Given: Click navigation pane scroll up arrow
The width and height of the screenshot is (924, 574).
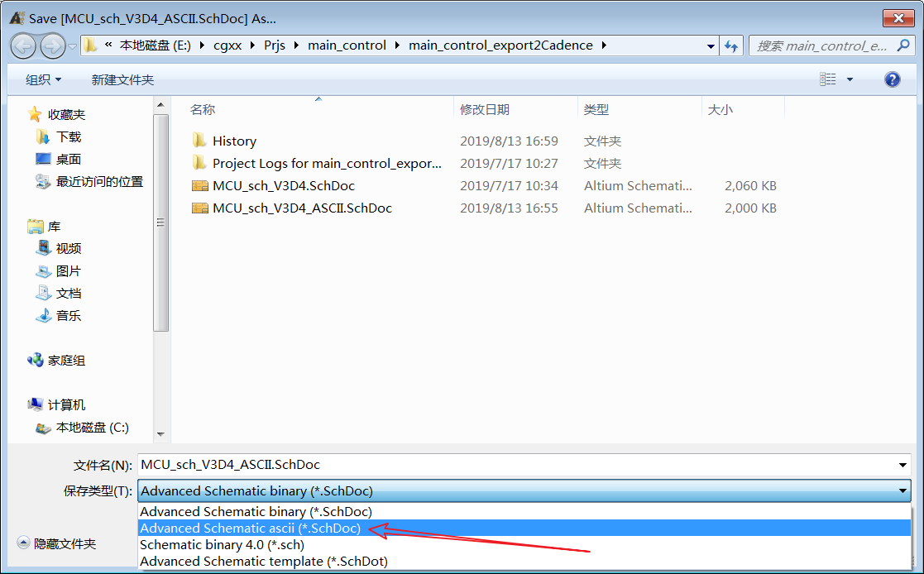Looking at the screenshot, I should tap(160, 106).
